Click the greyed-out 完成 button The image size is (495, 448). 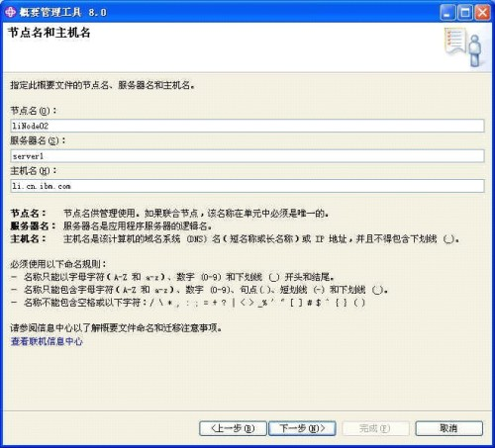(x=375, y=428)
